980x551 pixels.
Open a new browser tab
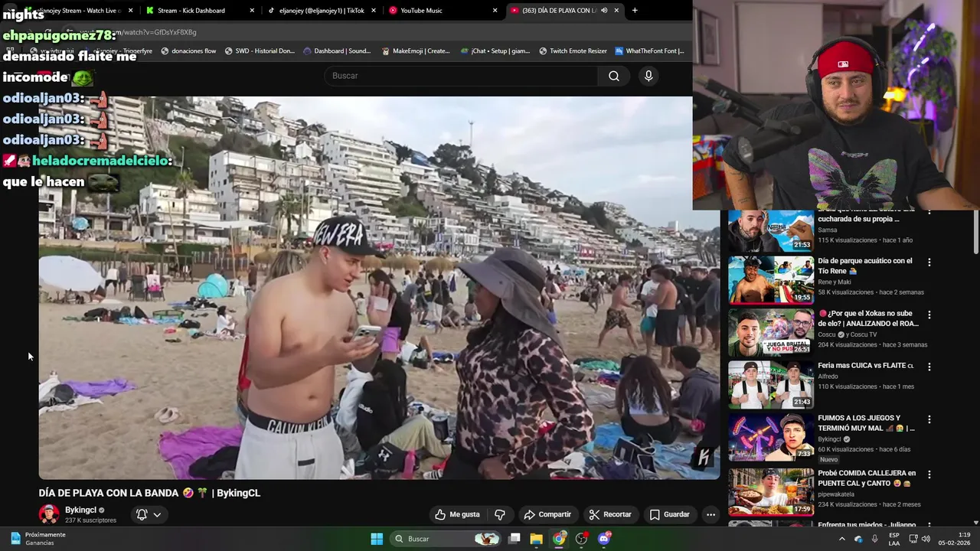click(x=635, y=11)
